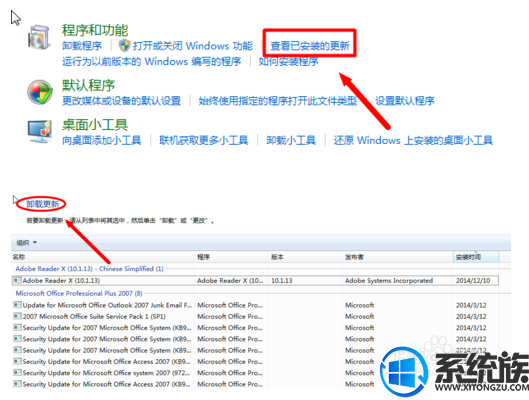This screenshot has width=529, height=400.
Task: Open the 卸载程序 link
Action: pos(82,46)
